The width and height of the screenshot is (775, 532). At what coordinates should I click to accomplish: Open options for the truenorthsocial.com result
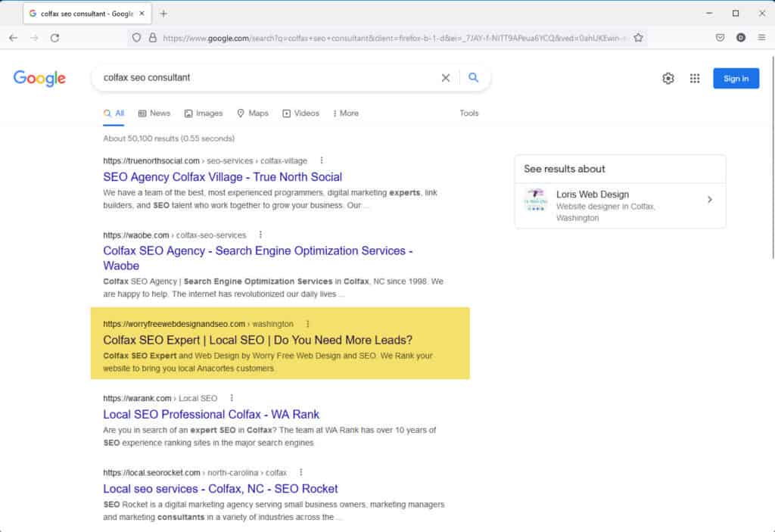(321, 160)
